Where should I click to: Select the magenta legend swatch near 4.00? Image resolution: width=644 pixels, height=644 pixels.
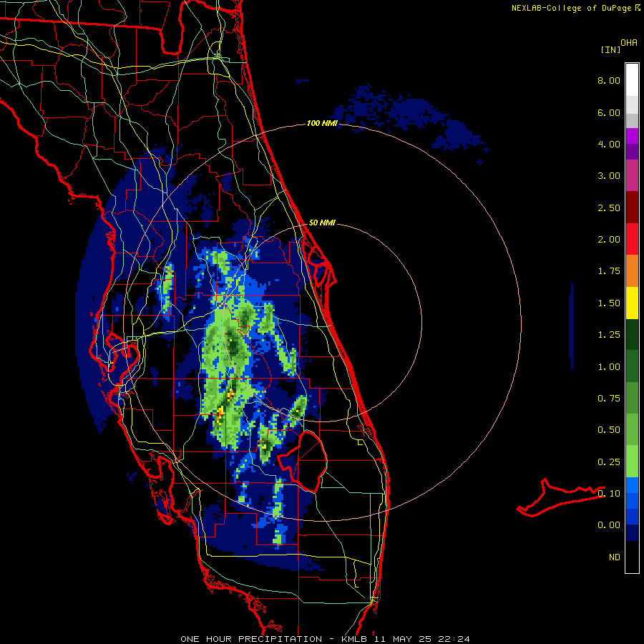pyautogui.click(x=632, y=136)
